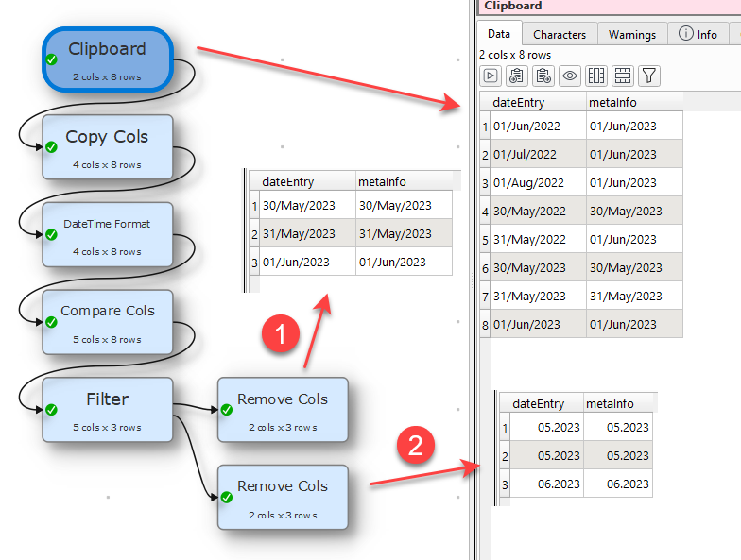The height and width of the screenshot is (560, 741).
Task: Select the Compare Cols transform node
Action: point(108,322)
